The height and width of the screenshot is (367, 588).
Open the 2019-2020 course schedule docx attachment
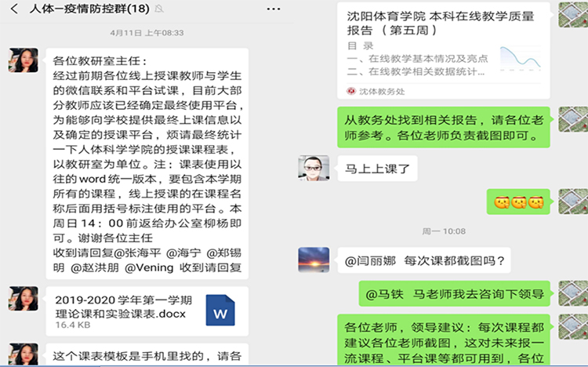(x=147, y=311)
